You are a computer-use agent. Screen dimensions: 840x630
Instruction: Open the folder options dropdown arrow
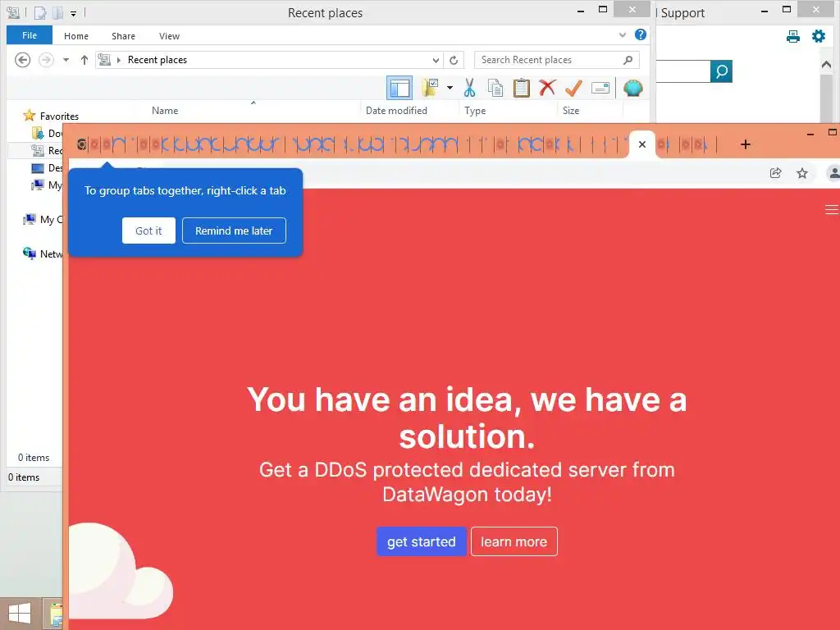click(x=450, y=88)
